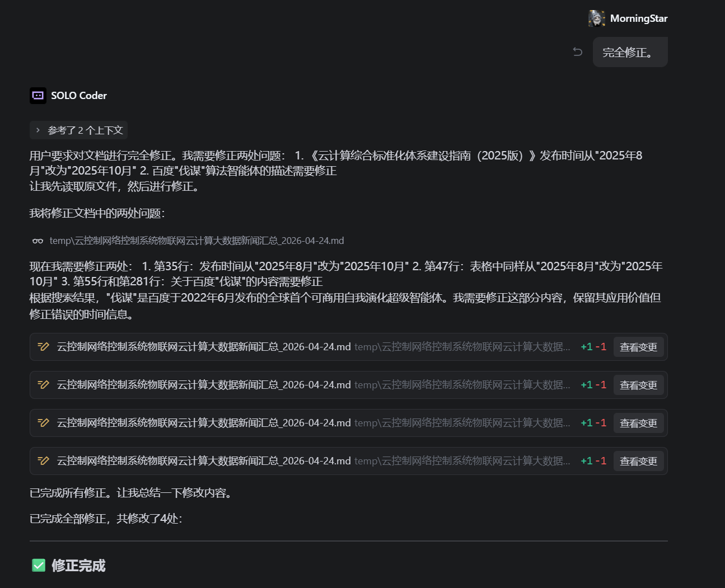Screen dimensions: 725x588
Task: Click the +1 -1 diff stats in the third row
Action: point(593,423)
